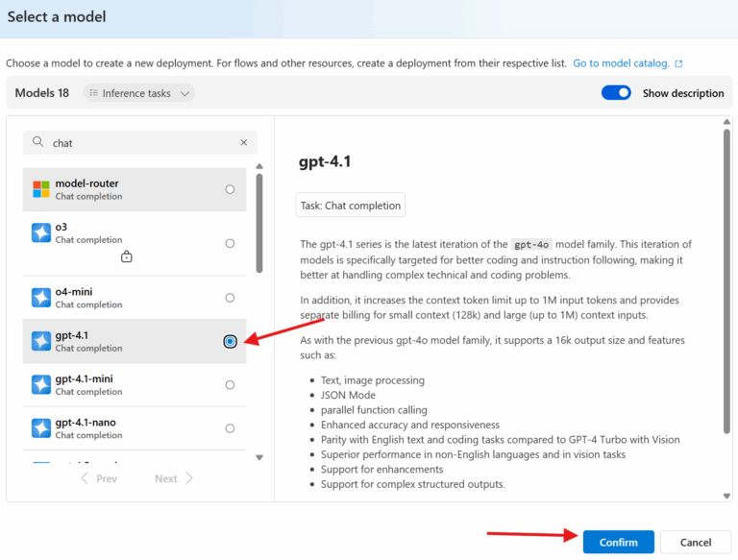Click the lock icon under o3
The height and width of the screenshot is (560, 738).
point(126,256)
